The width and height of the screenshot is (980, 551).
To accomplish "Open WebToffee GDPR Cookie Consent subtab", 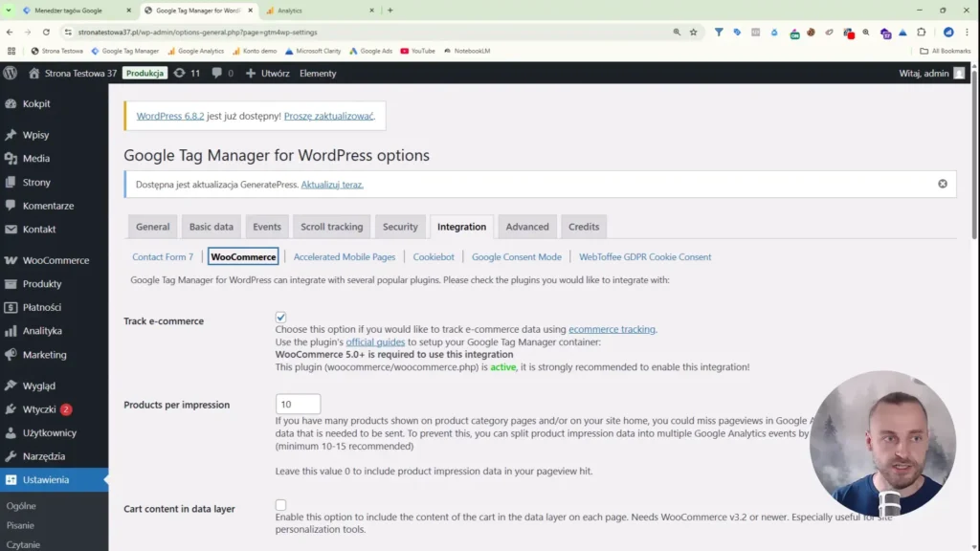I will click(x=645, y=256).
